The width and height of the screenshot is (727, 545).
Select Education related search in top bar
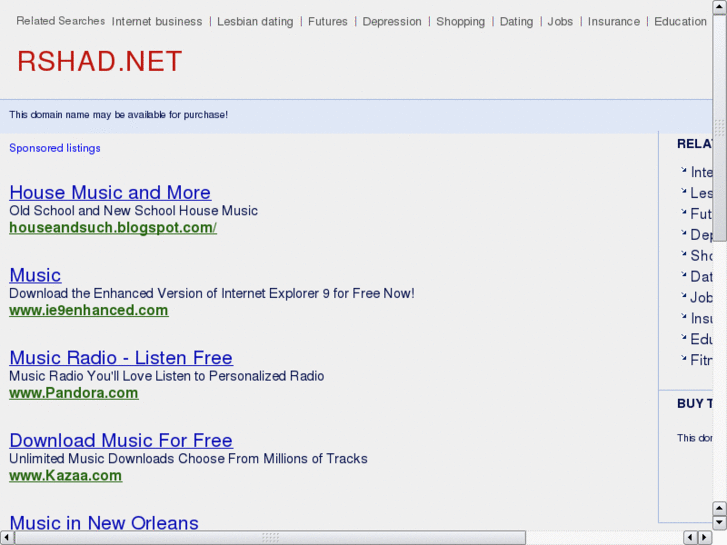coord(680,22)
